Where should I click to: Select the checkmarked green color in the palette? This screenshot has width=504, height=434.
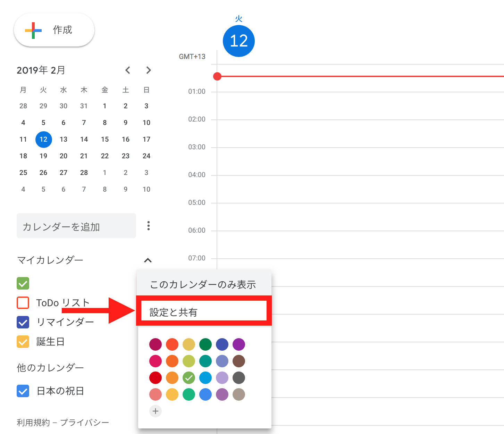[189, 378]
